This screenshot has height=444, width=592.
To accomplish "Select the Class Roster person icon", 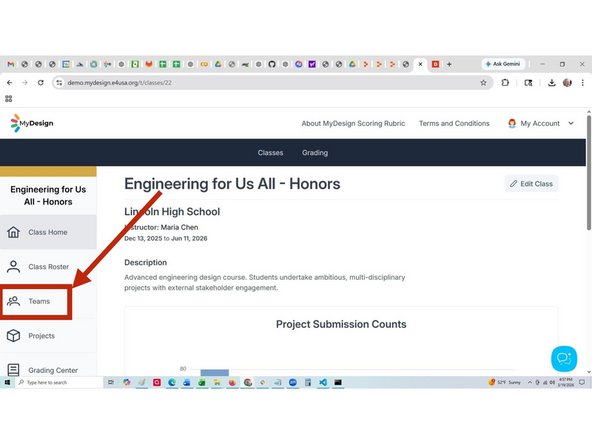I will click(14, 267).
